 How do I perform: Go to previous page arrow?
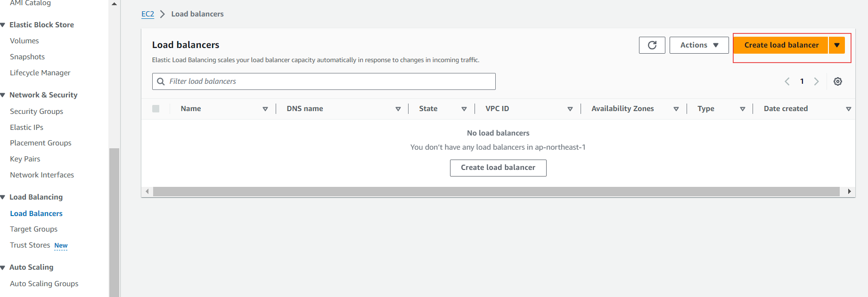pos(787,81)
